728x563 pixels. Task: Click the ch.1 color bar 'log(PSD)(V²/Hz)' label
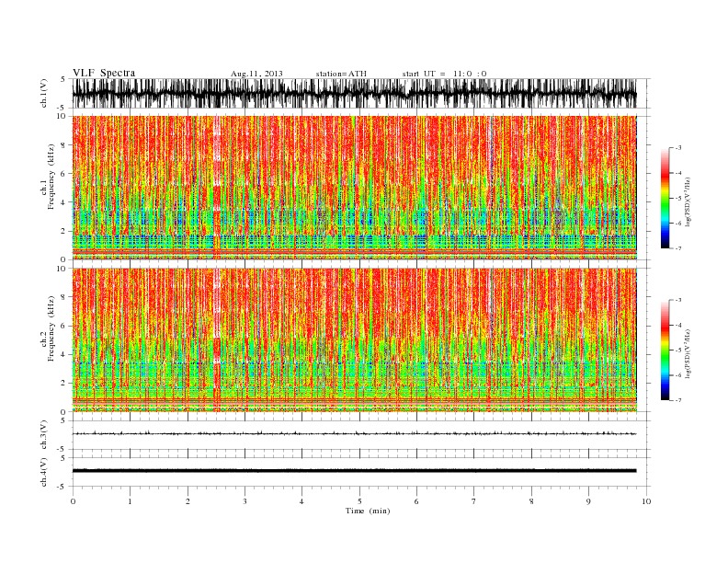[x=688, y=201]
